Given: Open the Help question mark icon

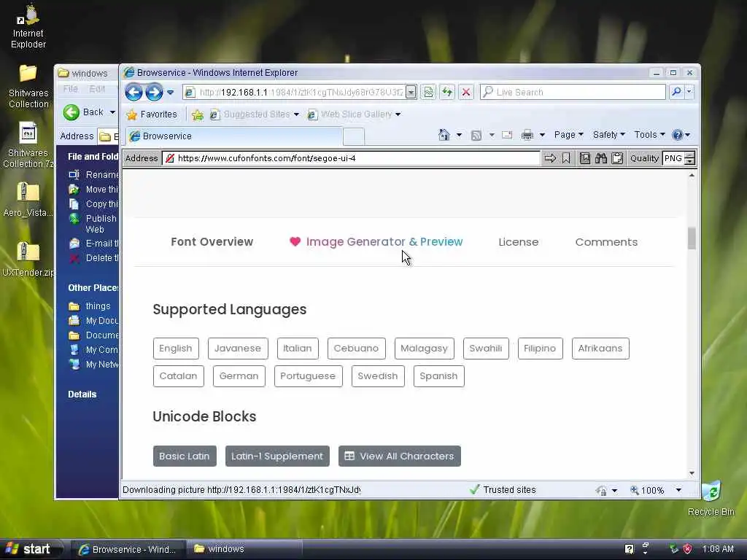Looking at the screenshot, I should tap(677, 135).
